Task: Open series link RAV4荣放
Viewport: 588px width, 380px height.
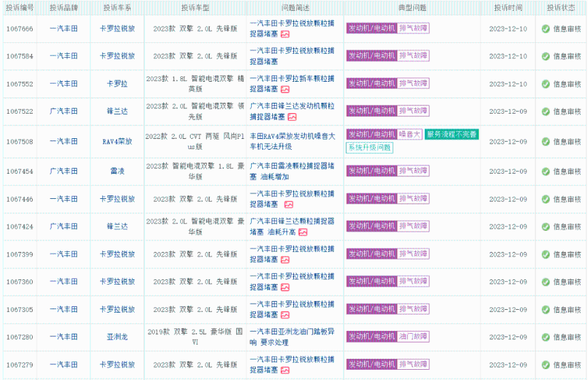Action: click(117, 142)
